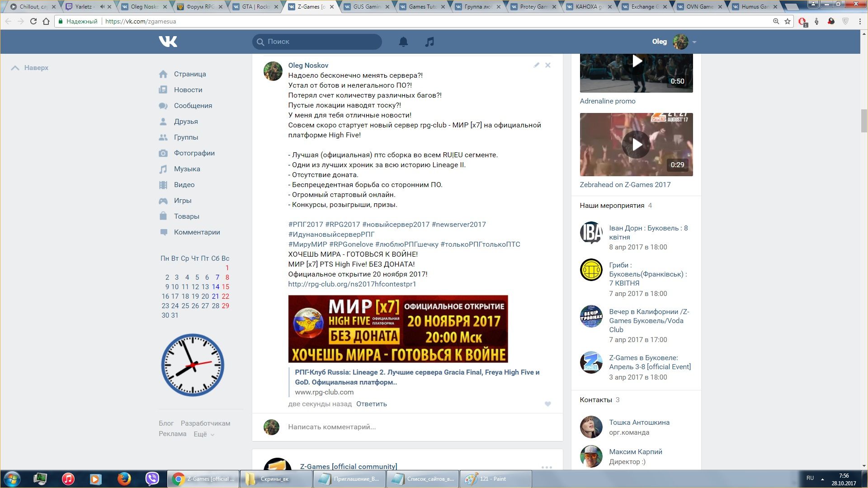Open VK notifications bell icon
868x488 pixels.
(x=403, y=42)
